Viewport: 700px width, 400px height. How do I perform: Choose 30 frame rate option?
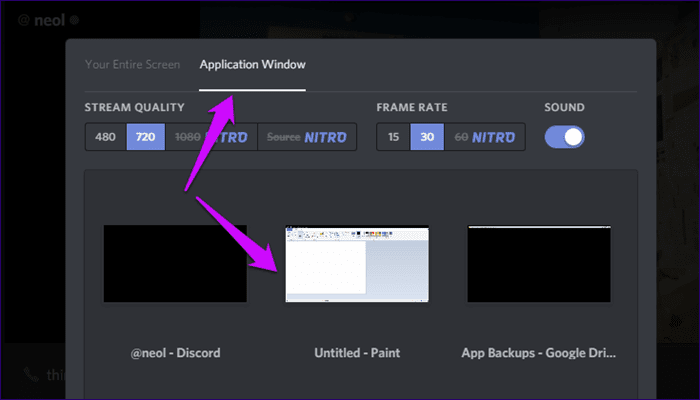click(x=427, y=137)
